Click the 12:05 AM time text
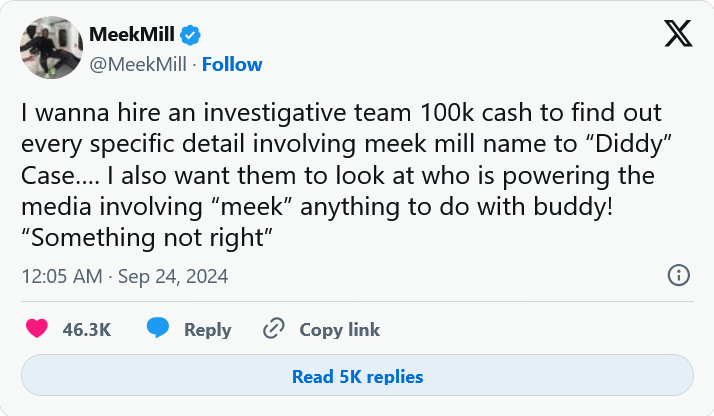The image size is (714, 416). click(x=59, y=275)
